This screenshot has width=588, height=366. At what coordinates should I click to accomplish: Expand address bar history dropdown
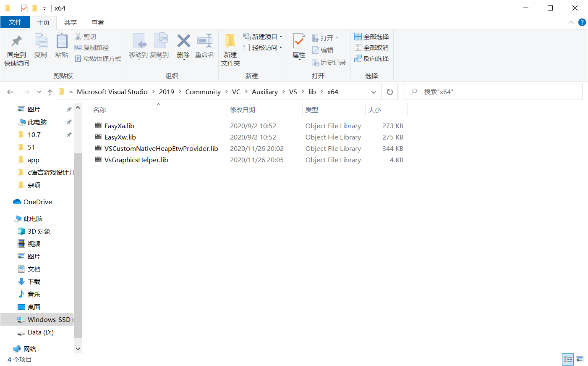[374, 92]
